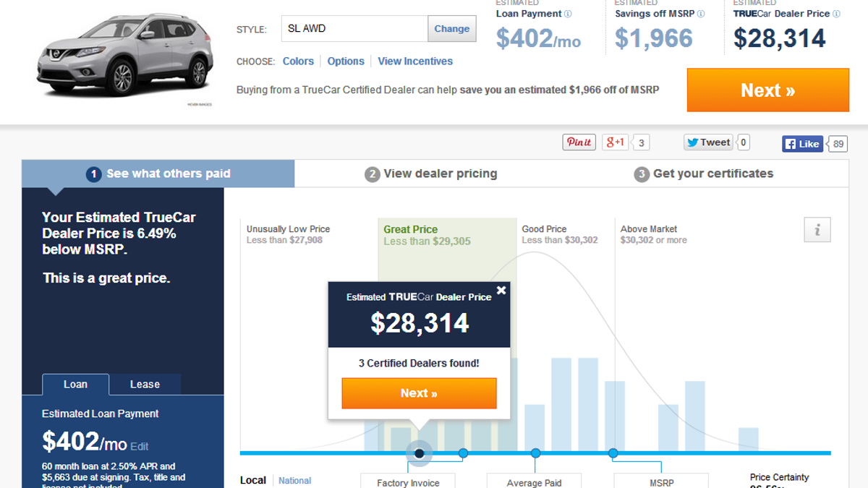Click the '3 Certified Dealers found!' text
Image resolution: width=868 pixels, height=488 pixels.
(419, 363)
